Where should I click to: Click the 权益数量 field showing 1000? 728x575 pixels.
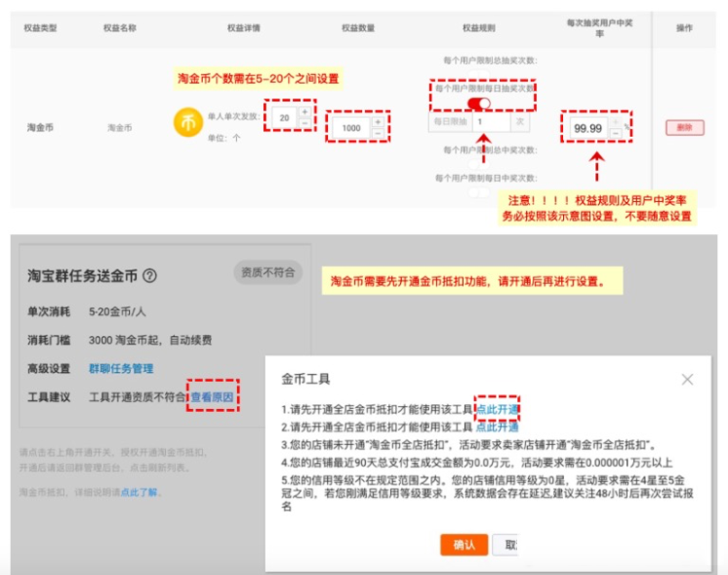[x=351, y=128]
